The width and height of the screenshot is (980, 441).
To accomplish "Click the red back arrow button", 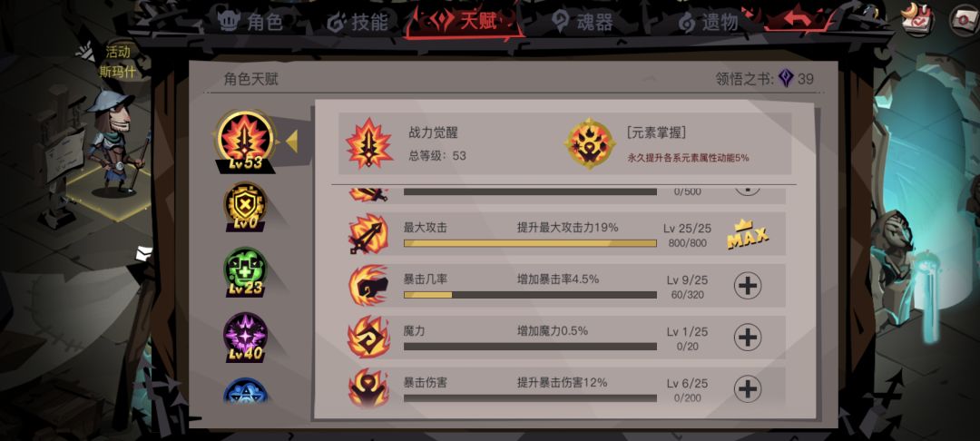I will point(798,20).
